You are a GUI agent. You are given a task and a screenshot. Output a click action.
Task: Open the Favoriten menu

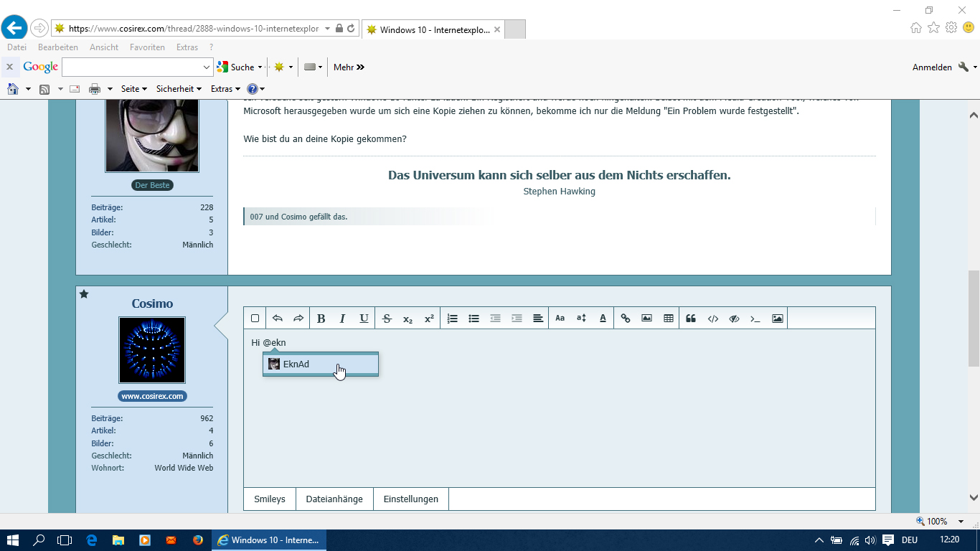tap(147, 47)
